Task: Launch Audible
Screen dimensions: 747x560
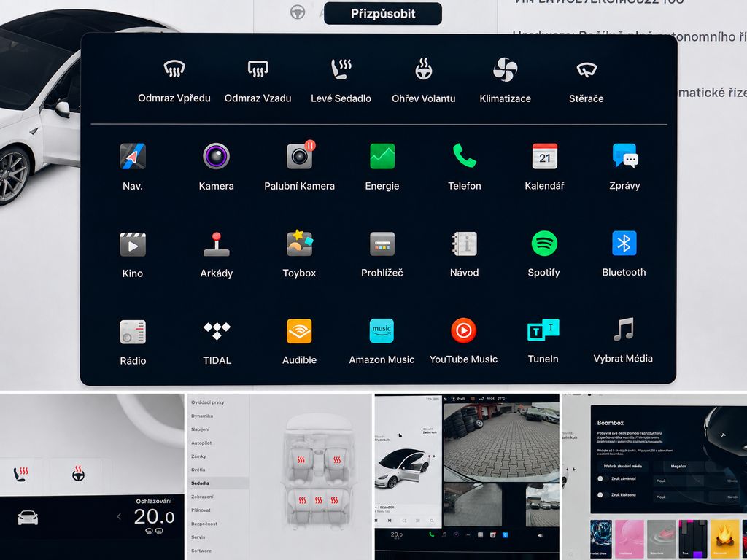Action: point(299,342)
